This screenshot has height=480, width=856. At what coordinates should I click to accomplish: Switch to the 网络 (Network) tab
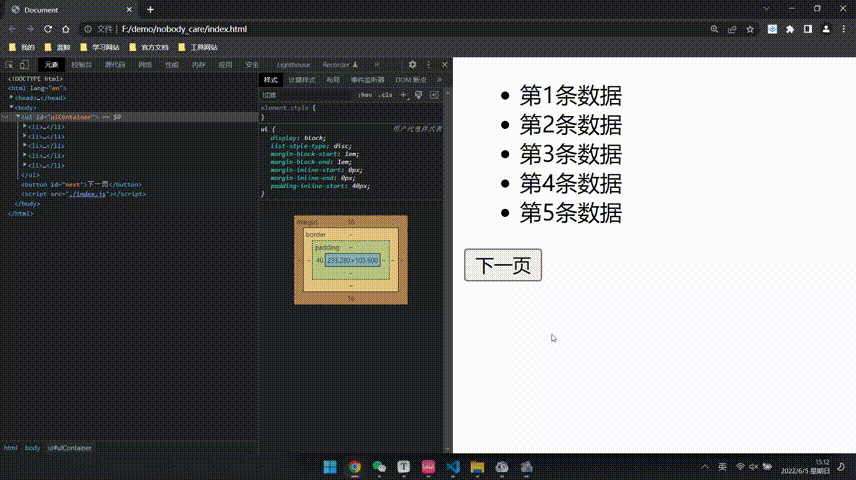pos(145,64)
